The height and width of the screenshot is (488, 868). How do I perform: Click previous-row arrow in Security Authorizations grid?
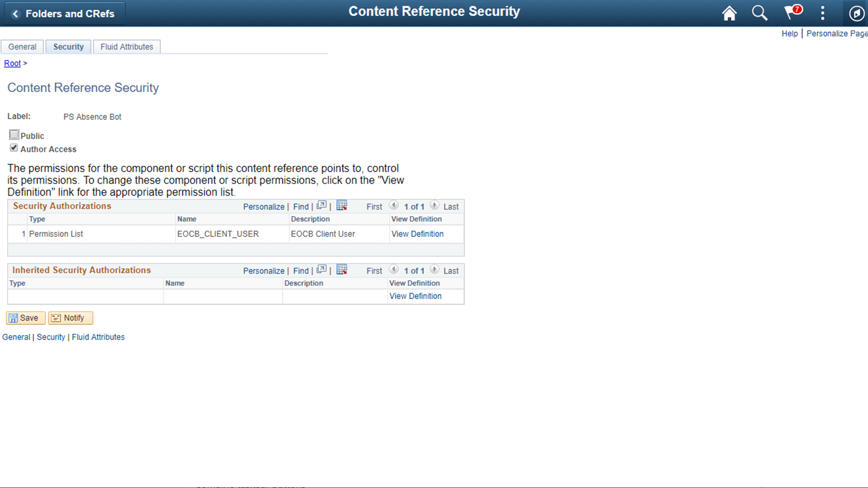pyautogui.click(x=394, y=205)
